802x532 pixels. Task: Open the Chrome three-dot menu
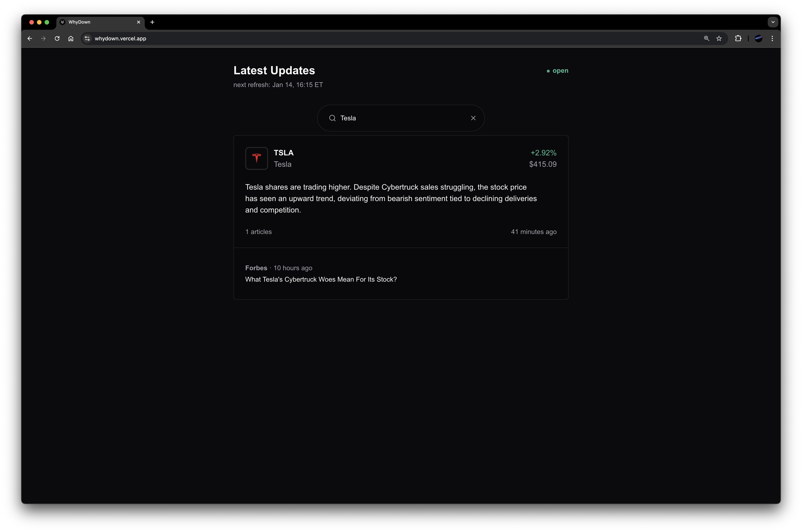(772, 39)
